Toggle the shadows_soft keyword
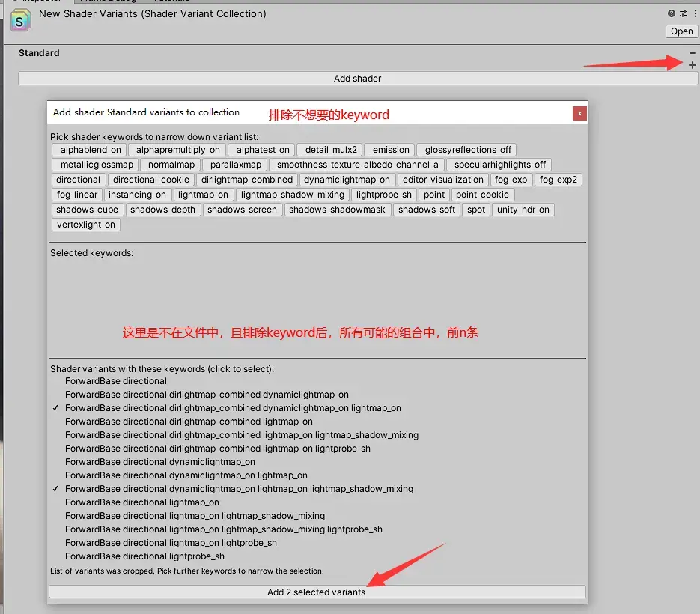Screen dimensions: 700x614 [x=426, y=209]
